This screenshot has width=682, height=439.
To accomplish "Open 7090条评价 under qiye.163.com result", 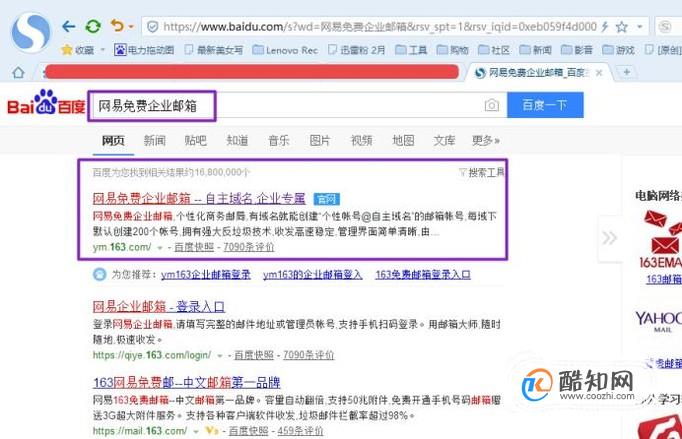I will click(309, 355).
